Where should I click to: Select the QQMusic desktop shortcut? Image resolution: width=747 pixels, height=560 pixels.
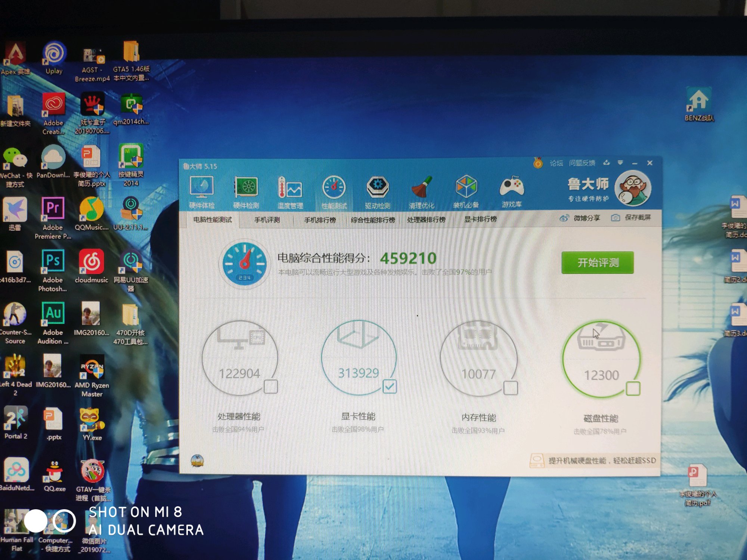pyautogui.click(x=92, y=214)
